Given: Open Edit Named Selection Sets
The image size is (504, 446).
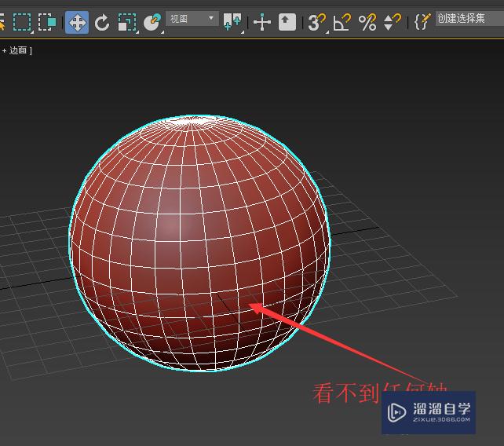Looking at the screenshot, I should coord(423,22).
